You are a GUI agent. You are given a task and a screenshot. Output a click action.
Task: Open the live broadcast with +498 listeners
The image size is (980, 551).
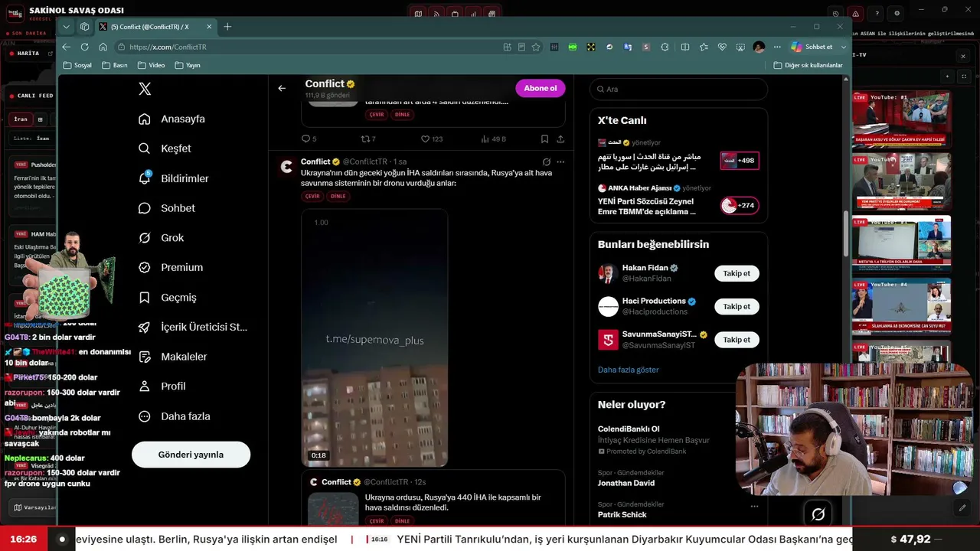tap(740, 161)
